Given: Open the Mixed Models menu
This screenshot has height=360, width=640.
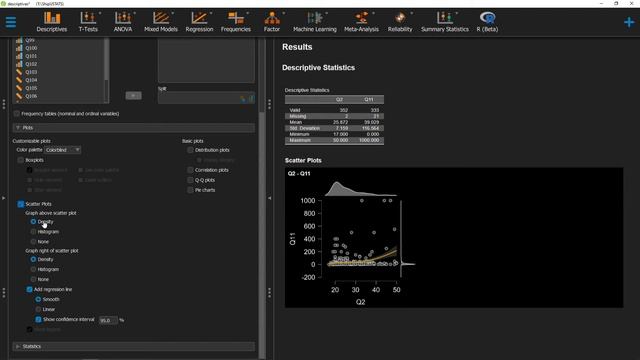Looking at the screenshot, I should [x=161, y=22].
